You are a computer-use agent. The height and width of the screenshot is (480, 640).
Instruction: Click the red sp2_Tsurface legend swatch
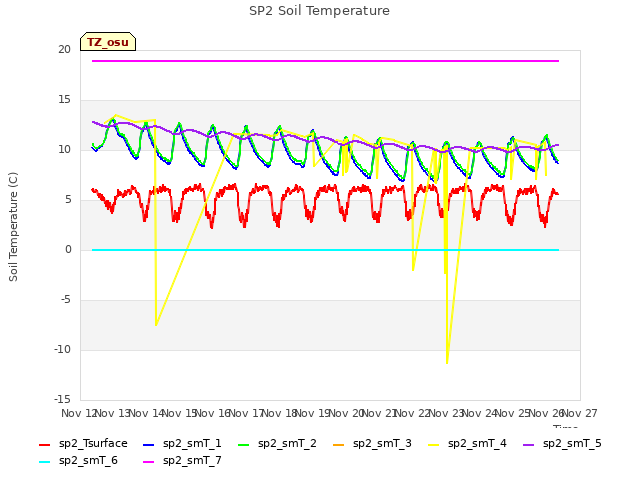click(44, 444)
